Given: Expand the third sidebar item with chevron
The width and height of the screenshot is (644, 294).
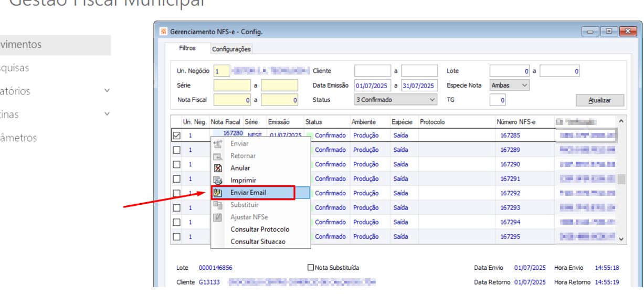Looking at the screenshot, I should click(x=107, y=90).
